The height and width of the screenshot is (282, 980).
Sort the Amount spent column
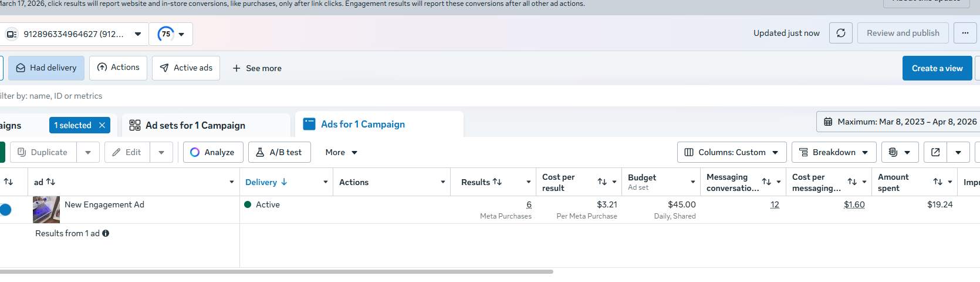(x=938, y=182)
